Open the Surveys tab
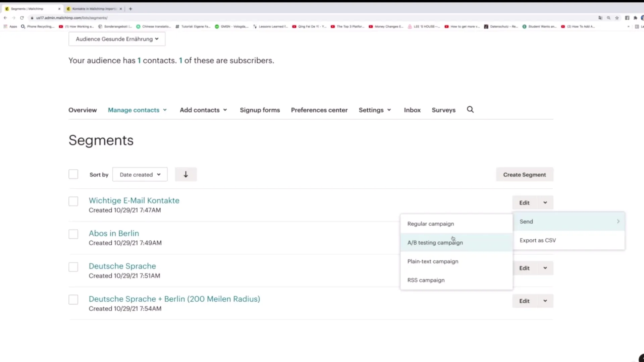 pos(443,110)
